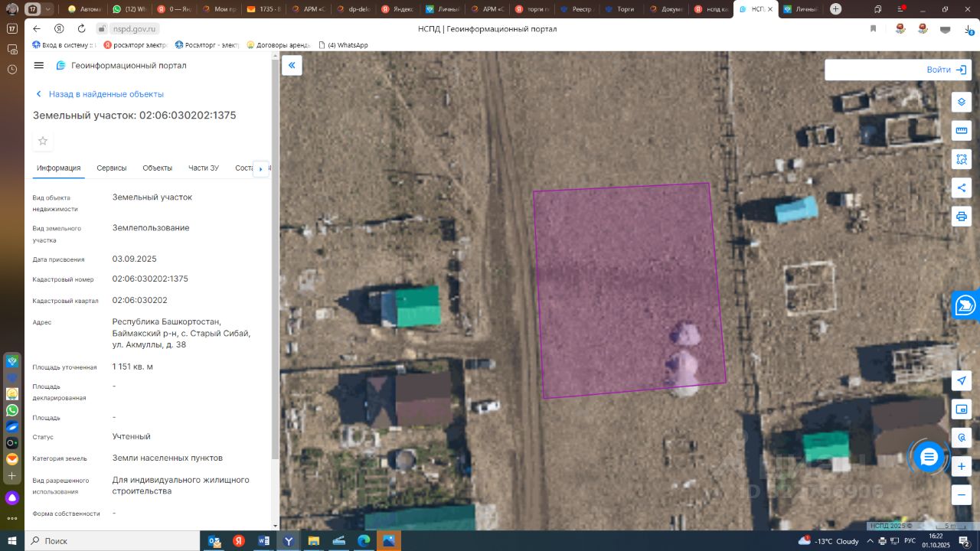The image size is (980, 551).
Task: Open the Windows notification center icon
Action: [965, 541]
